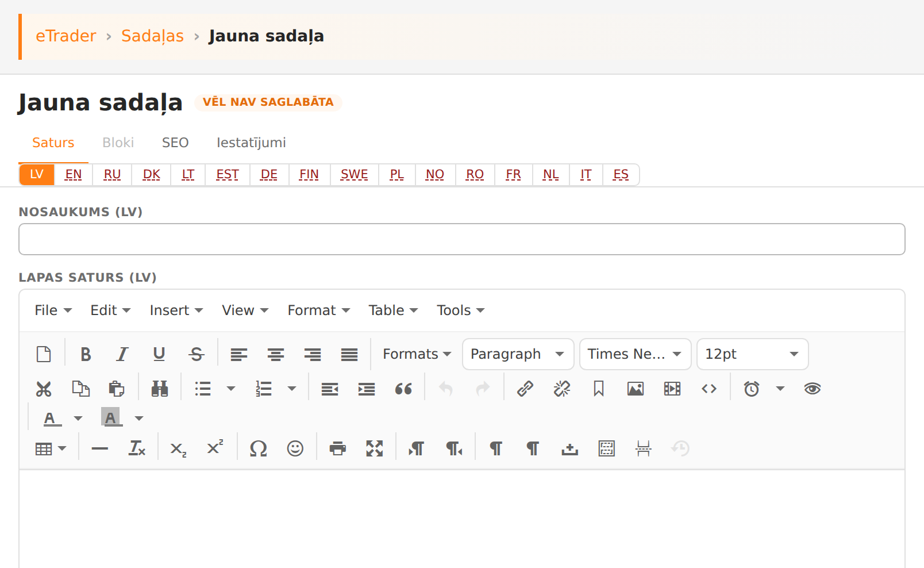Open the Formats dropdown
924x568 pixels.
point(417,354)
